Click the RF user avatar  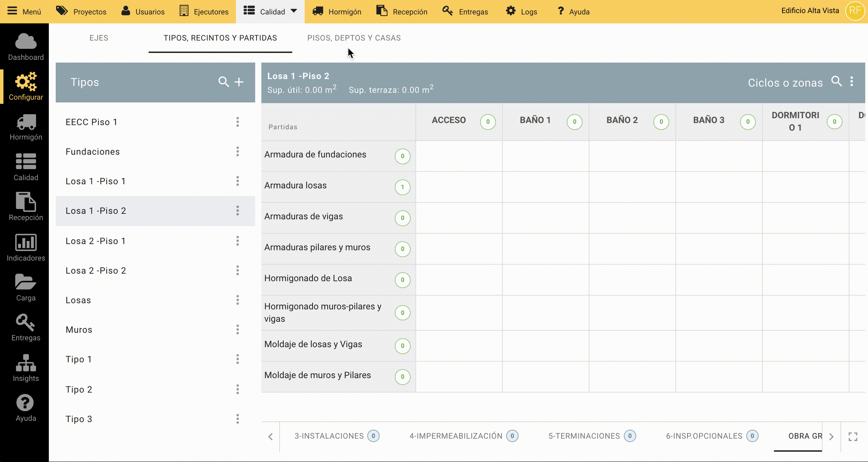(x=855, y=11)
